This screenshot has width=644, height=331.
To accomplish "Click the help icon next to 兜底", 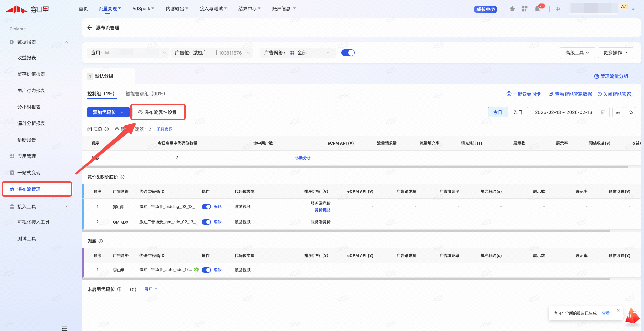I will click(x=101, y=241).
